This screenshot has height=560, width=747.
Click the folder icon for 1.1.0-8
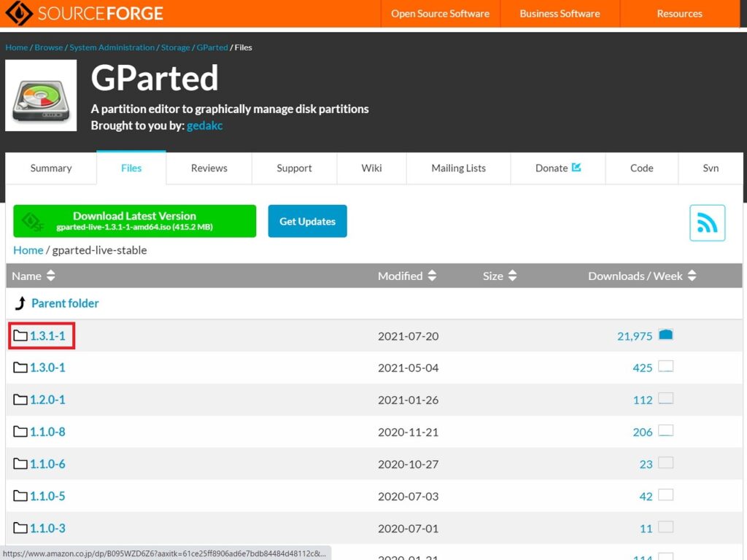click(20, 432)
